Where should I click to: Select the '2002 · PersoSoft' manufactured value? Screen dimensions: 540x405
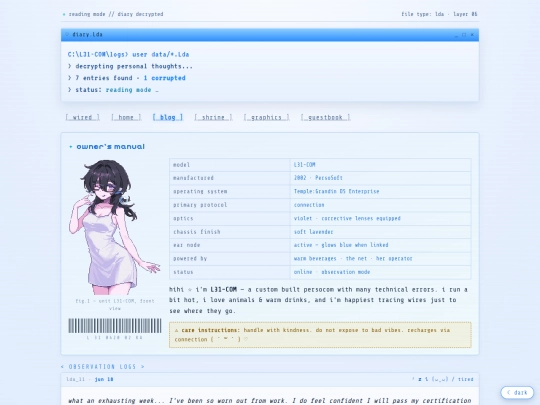pos(381,178)
